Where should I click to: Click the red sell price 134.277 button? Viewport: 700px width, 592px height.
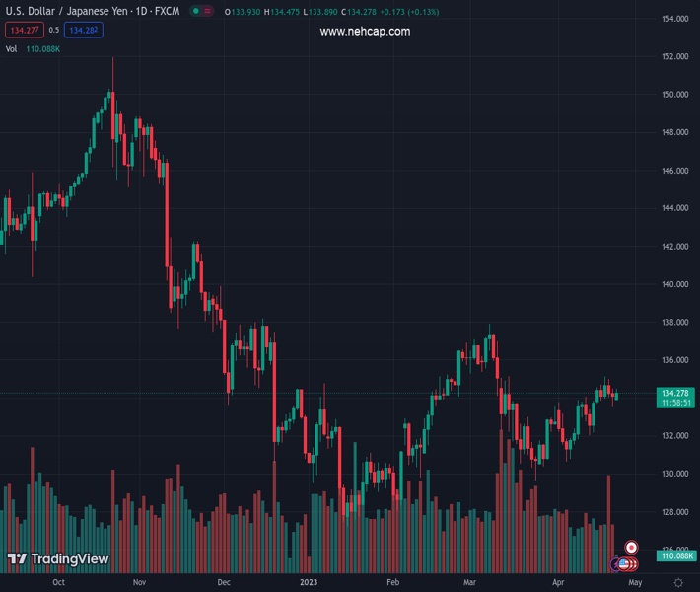pyautogui.click(x=25, y=30)
